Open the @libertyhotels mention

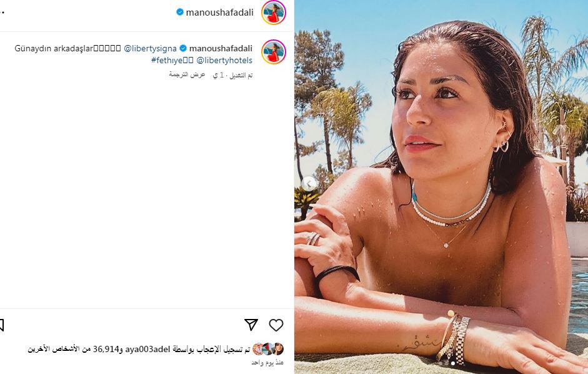(x=224, y=60)
